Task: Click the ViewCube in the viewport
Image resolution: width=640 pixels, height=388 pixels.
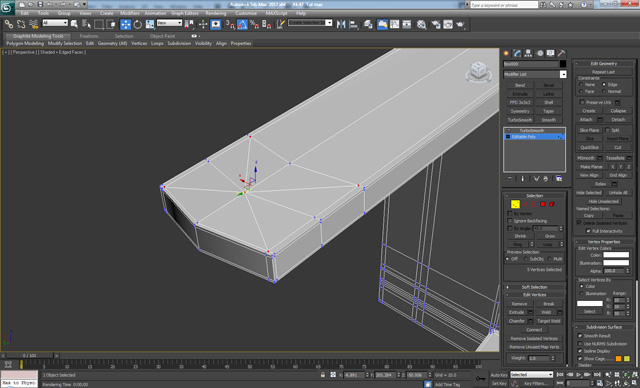Action: coord(478,72)
